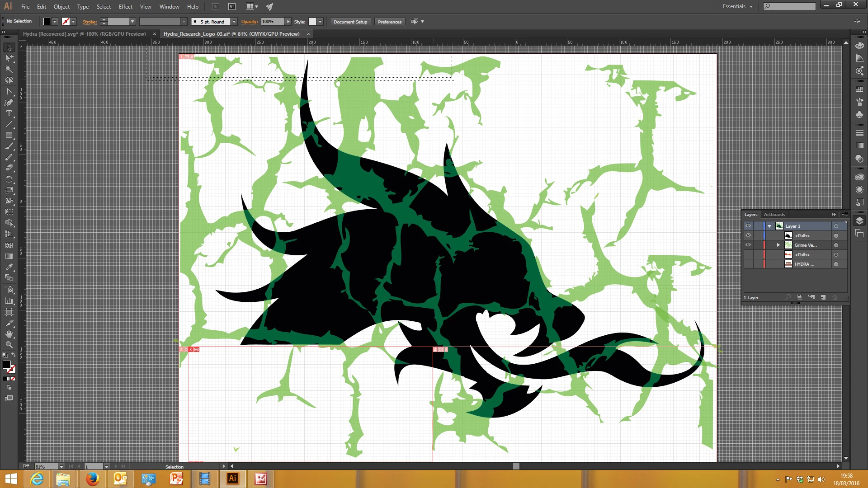868x488 pixels.
Task: Select the Eyedropper tool
Action: [x=9, y=267]
